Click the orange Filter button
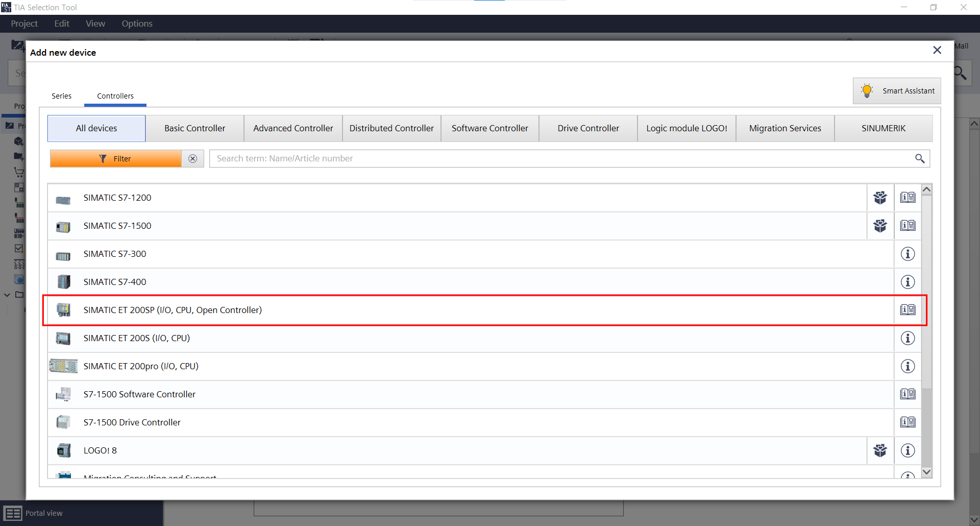Viewport: 980px width, 526px height. pyautogui.click(x=116, y=159)
